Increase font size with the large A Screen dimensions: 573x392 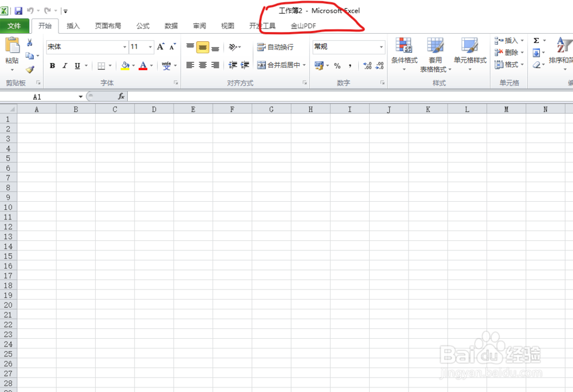pyautogui.click(x=161, y=47)
